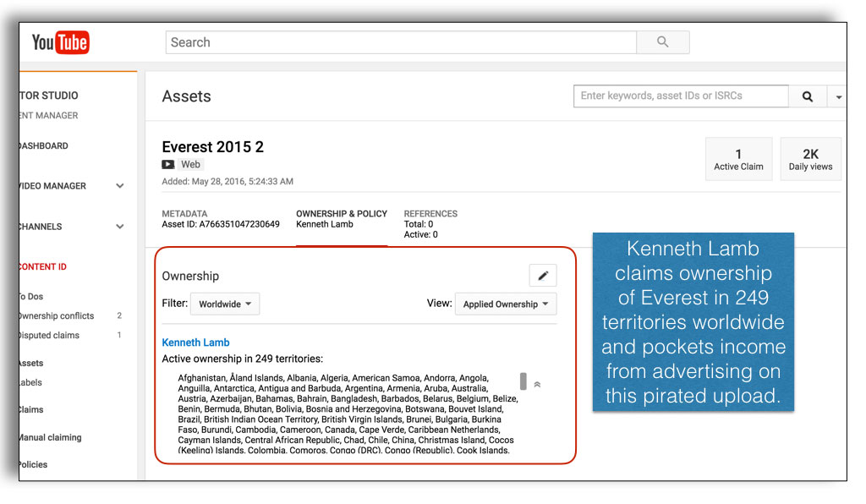Click the Web asset type label
This screenshot has height=504, width=866.
tap(190, 165)
